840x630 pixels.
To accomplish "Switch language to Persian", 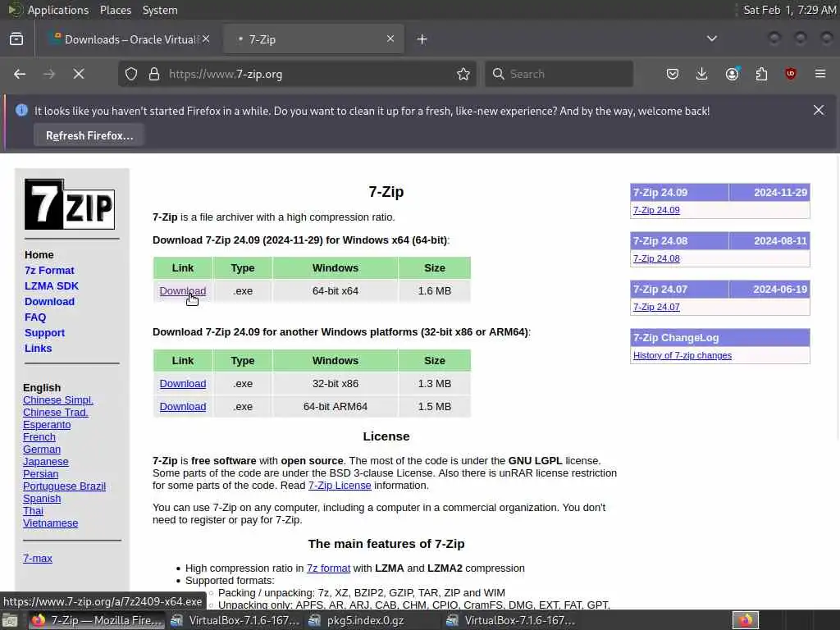I will click(41, 474).
